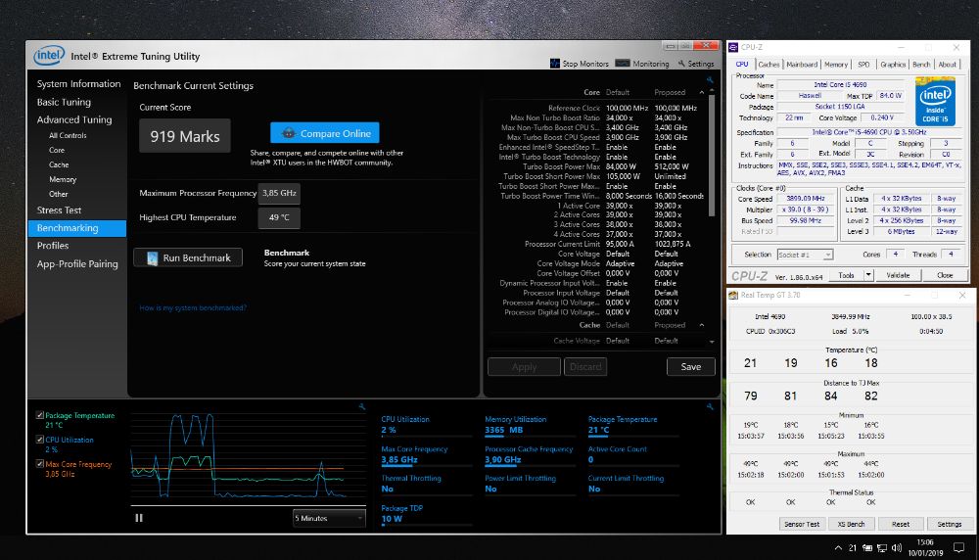
Task: Open the taskbar hidden icons chevron
Action: point(838,548)
